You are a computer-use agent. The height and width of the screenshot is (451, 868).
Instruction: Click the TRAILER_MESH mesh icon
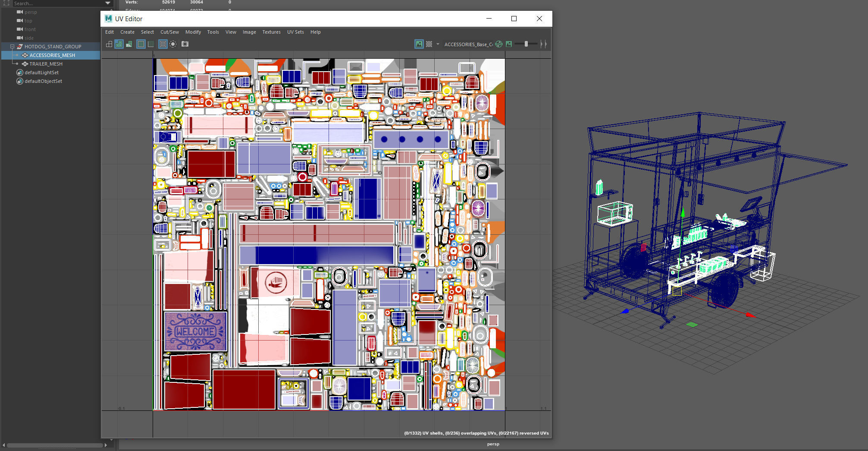tap(25, 64)
